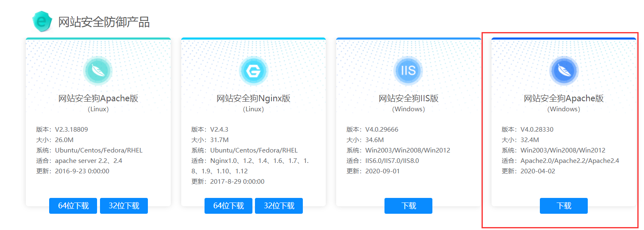
Task: Click the green shield logo beside the page heading
Action: coord(42,22)
